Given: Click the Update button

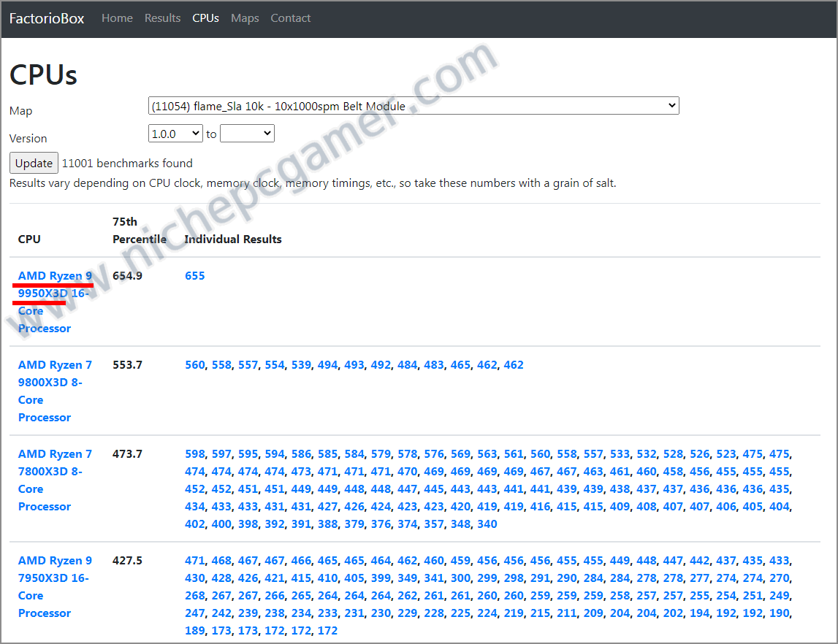Looking at the screenshot, I should (34, 163).
